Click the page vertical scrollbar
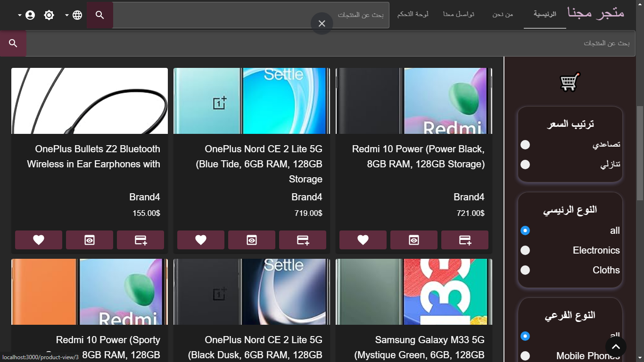Viewport: 644px width, 362px height. (640, 153)
